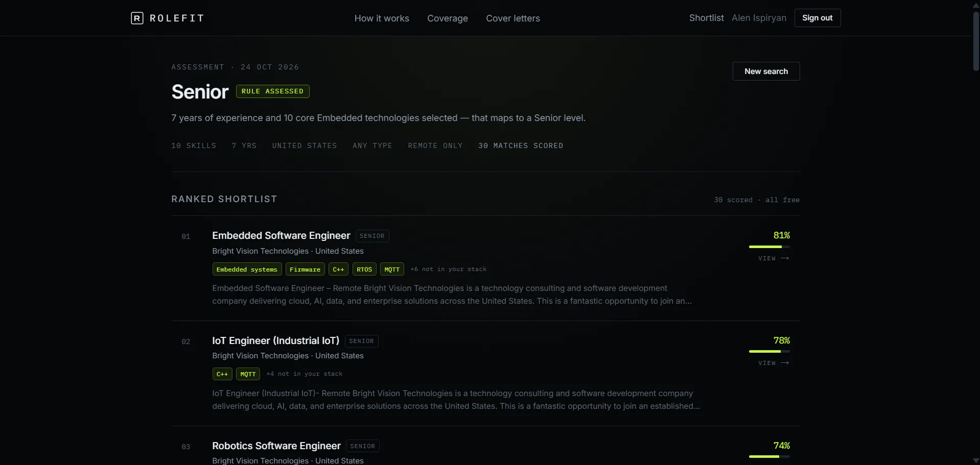Click the '+4 not in your stack' text
Viewport: 980px width, 465px height.
click(305, 374)
